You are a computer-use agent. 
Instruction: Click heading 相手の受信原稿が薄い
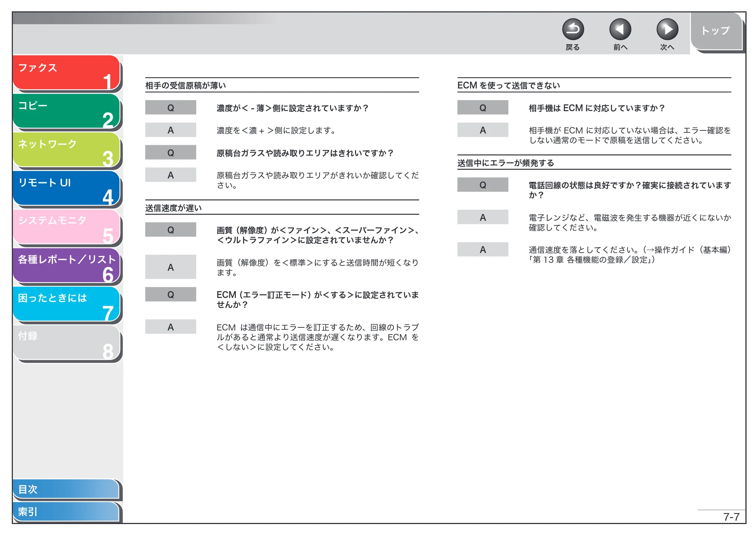coord(186,85)
